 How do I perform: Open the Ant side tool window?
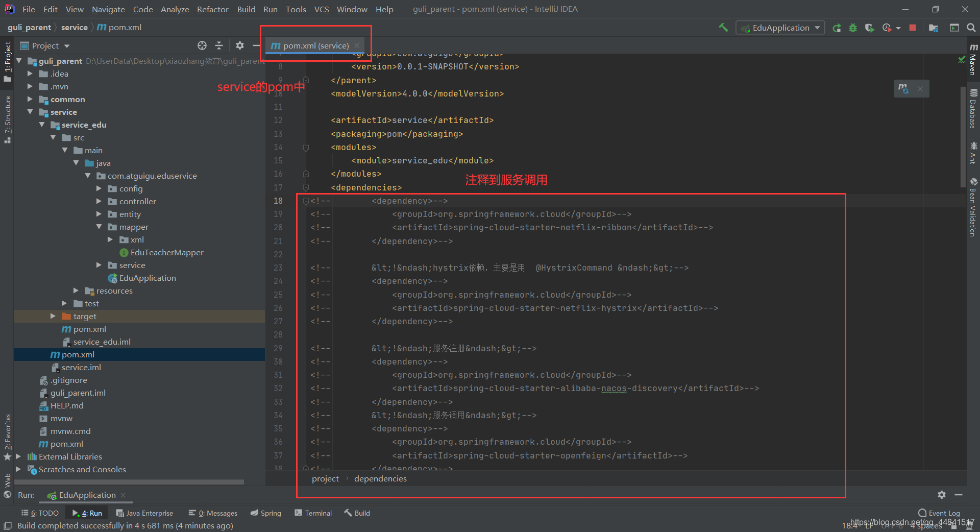coord(973,153)
